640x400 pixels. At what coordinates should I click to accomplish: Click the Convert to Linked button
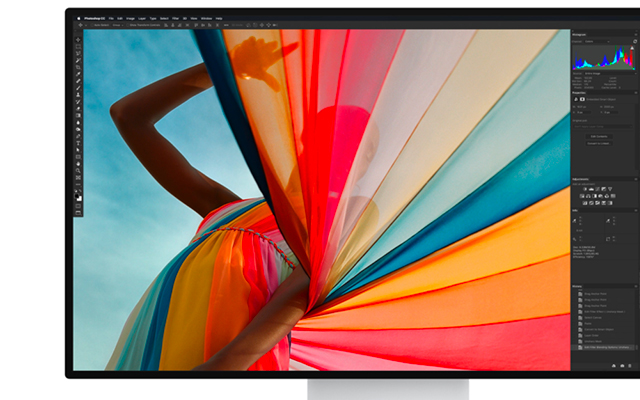(599, 144)
